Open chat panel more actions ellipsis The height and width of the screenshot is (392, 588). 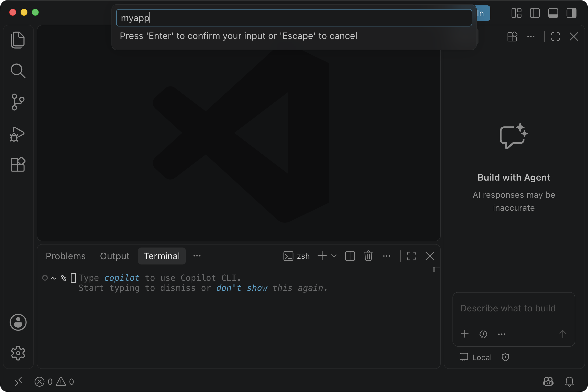(531, 37)
